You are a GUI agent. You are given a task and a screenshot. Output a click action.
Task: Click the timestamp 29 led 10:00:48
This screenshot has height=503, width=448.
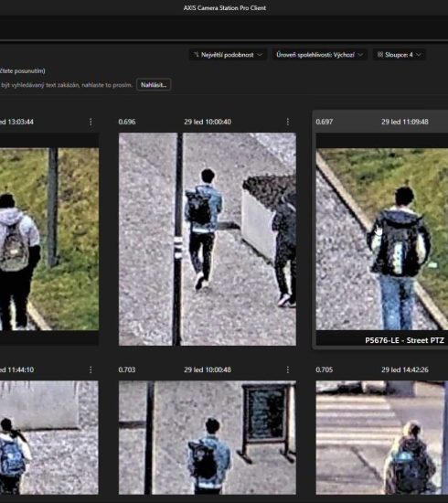[208, 369]
